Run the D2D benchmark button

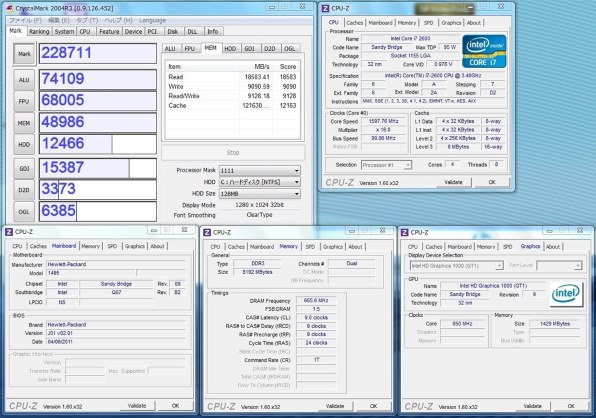coord(24,190)
